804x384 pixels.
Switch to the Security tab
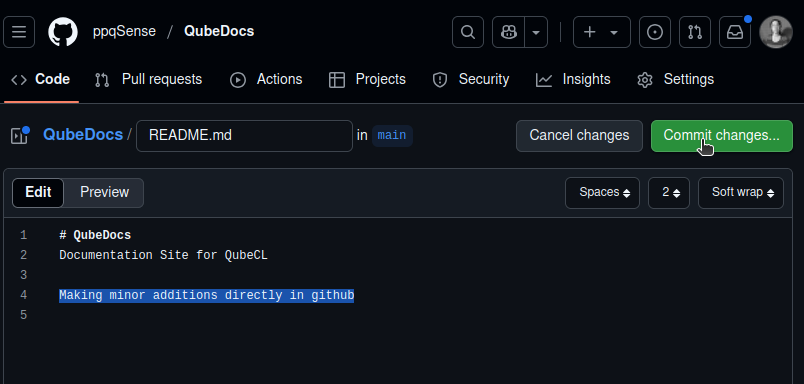(471, 79)
